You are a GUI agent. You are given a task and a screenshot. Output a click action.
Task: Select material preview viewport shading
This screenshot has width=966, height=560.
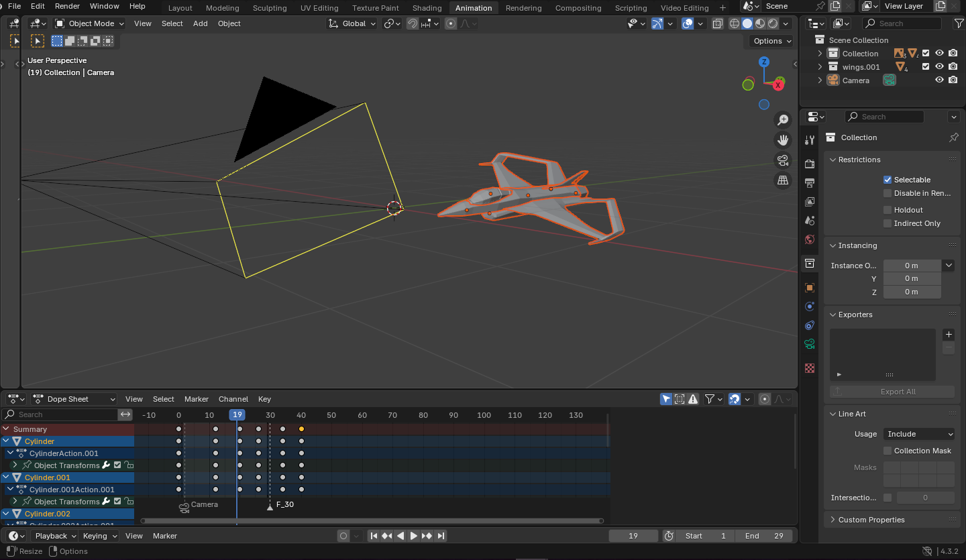click(760, 23)
